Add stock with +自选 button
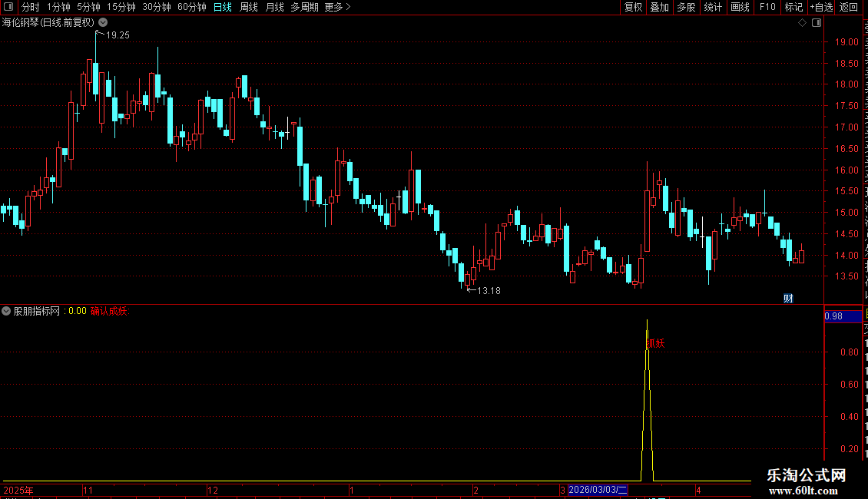Viewport: 868px width, 499px height. (x=821, y=7)
